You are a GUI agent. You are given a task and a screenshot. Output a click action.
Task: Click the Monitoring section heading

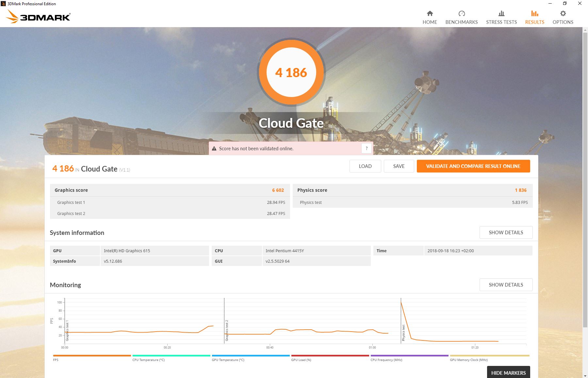65,285
